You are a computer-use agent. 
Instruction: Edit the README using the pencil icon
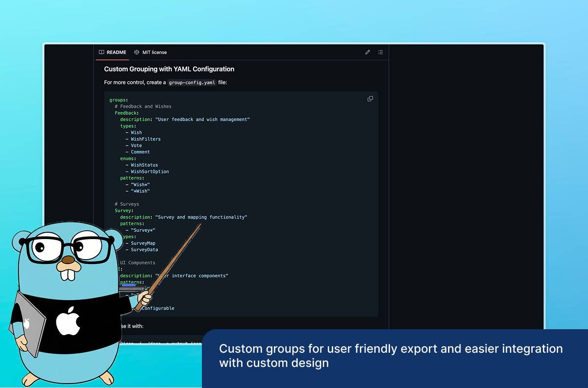[367, 52]
